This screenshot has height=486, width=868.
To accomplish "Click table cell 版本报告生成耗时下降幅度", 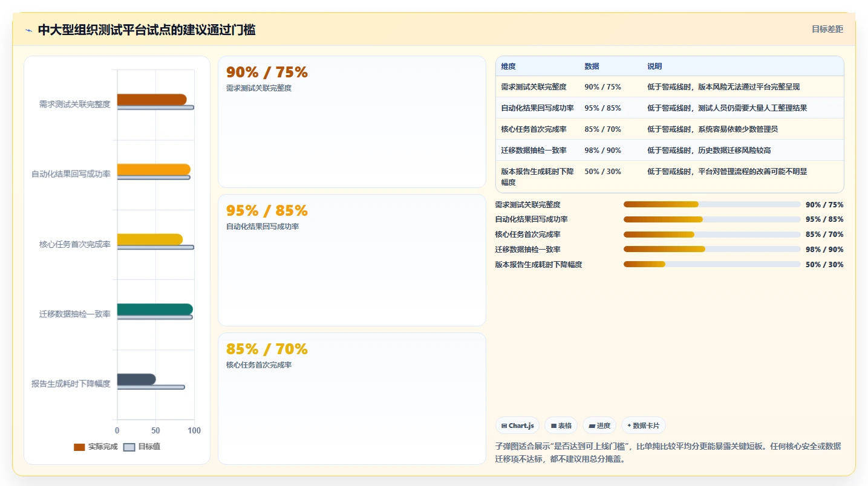I will click(x=538, y=177).
